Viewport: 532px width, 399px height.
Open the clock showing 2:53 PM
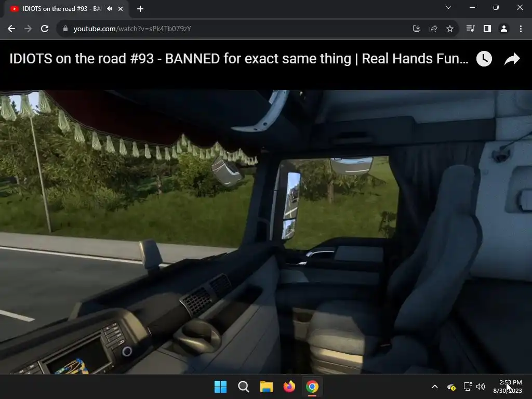tap(508, 387)
